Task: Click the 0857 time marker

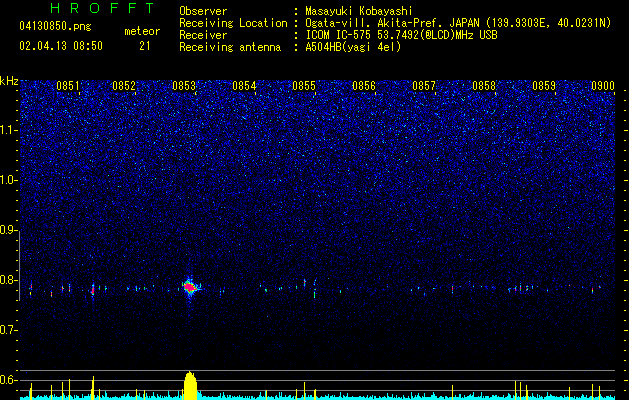Action: tap(424, 86)
